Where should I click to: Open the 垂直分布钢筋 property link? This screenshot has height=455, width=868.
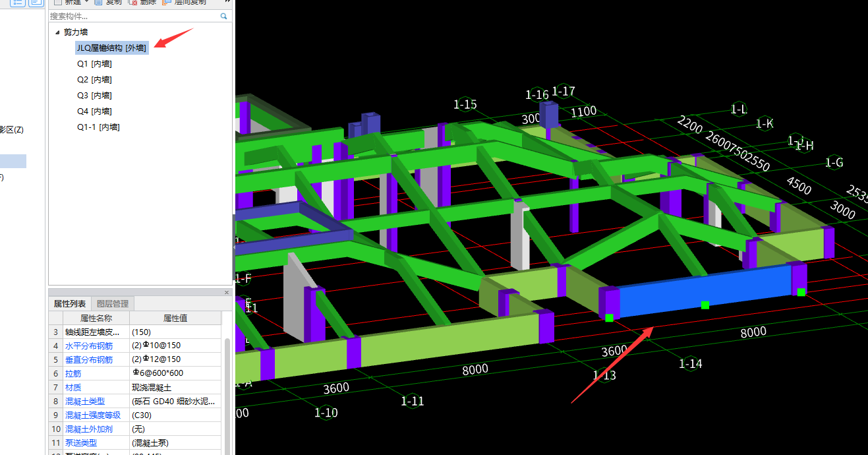point(89,359)
